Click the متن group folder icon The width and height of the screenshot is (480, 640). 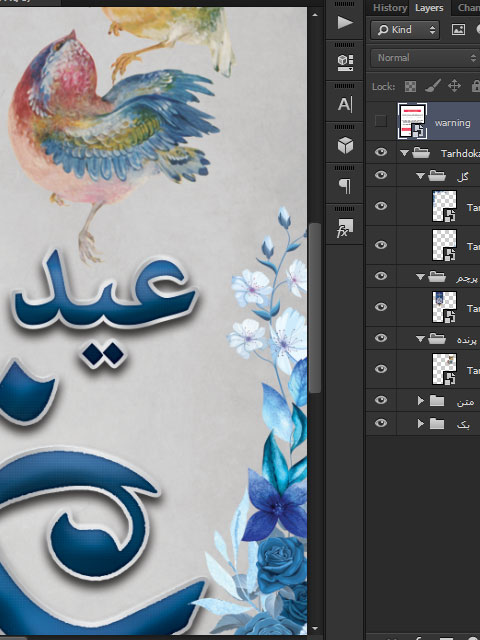[x=437, y=401]
